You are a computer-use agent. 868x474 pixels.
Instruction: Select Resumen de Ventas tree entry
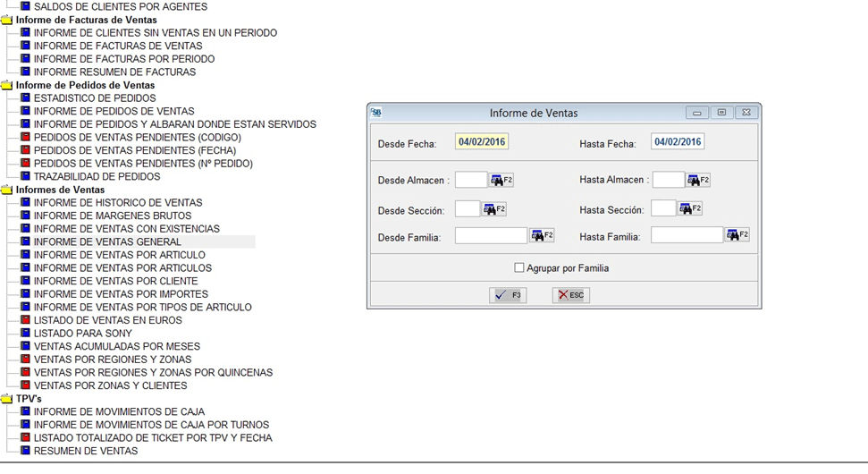point(85,451)
